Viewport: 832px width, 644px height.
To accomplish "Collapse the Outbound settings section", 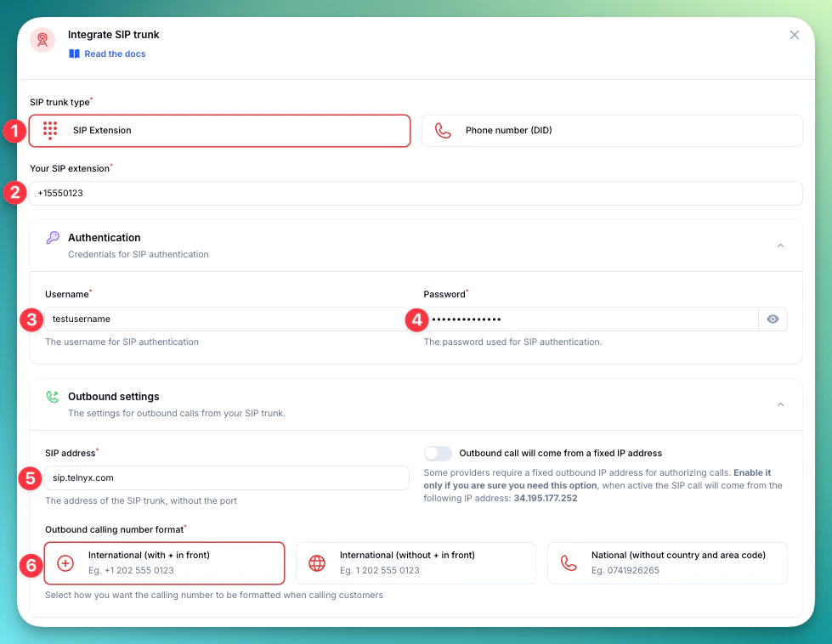I will click(x=780, y=404).
